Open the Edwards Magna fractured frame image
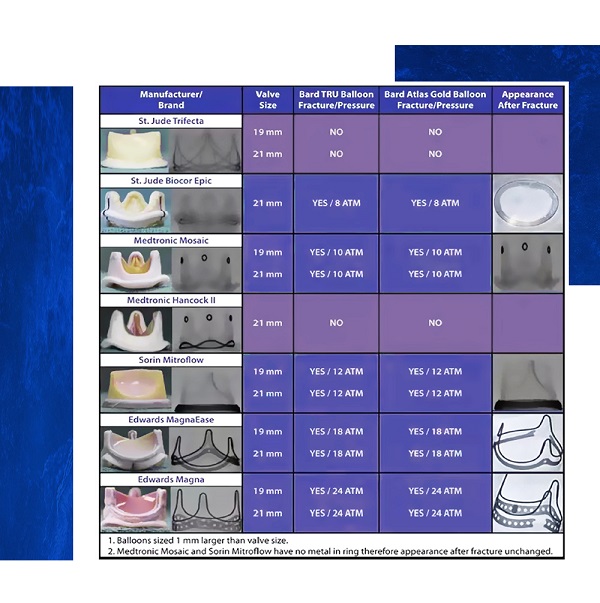Viewport: 600px width, 603px height. (x=528, y=503)
